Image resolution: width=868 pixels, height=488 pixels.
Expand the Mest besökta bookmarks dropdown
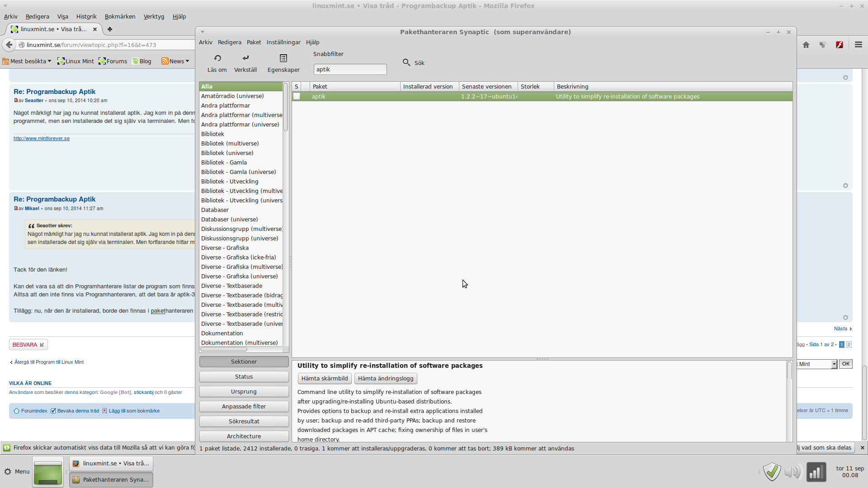pyautogui.click(x=27, y=61)
